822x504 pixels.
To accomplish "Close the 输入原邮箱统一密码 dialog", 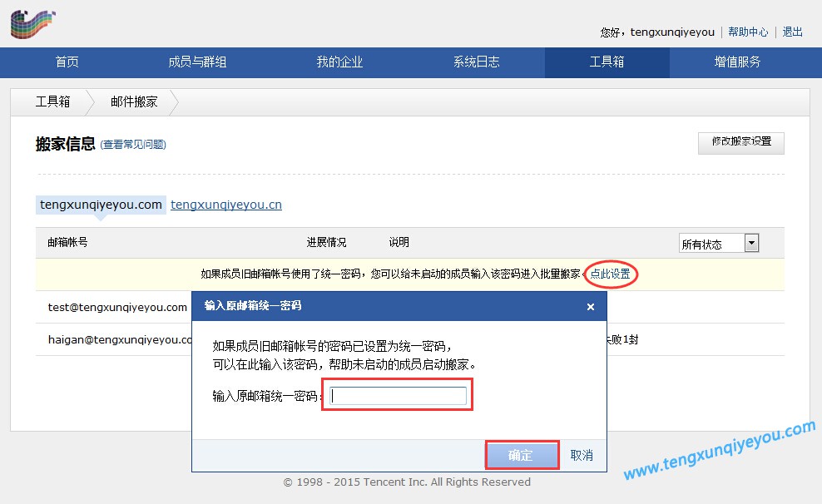I will click(590, 307).
